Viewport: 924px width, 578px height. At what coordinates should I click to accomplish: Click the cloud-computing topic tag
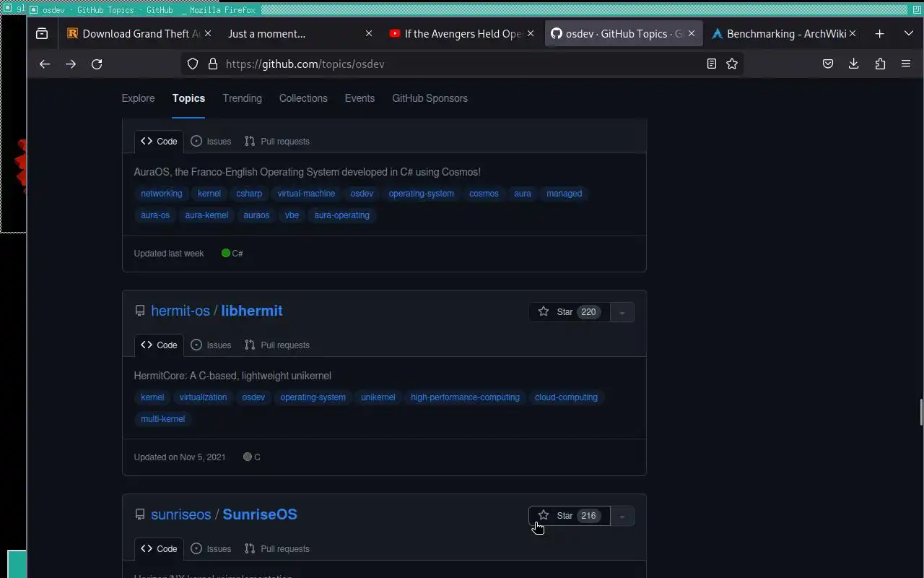click(566, 397)
